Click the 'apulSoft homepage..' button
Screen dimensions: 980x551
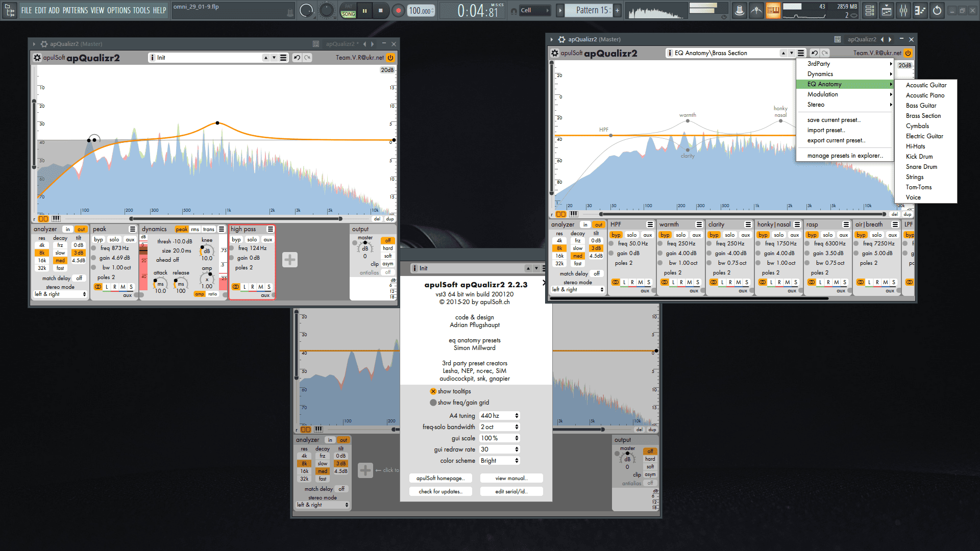440,478
